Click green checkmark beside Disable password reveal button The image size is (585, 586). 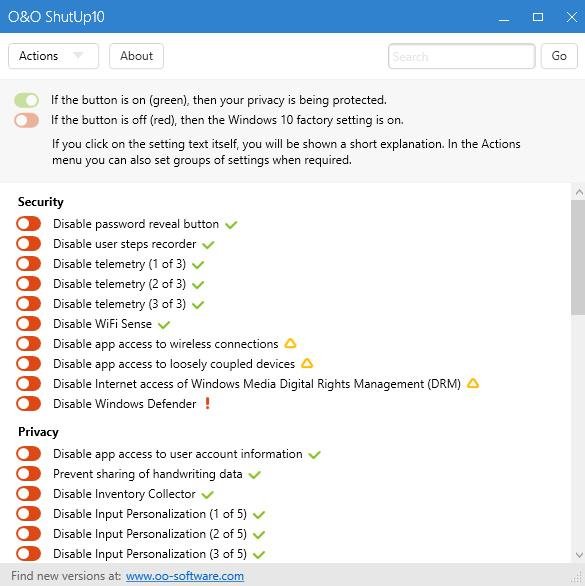pos(231,225)
